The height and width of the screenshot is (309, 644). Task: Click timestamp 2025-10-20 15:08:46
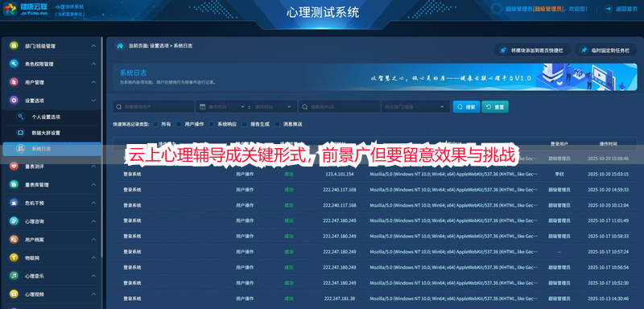[x=608, y=159]
